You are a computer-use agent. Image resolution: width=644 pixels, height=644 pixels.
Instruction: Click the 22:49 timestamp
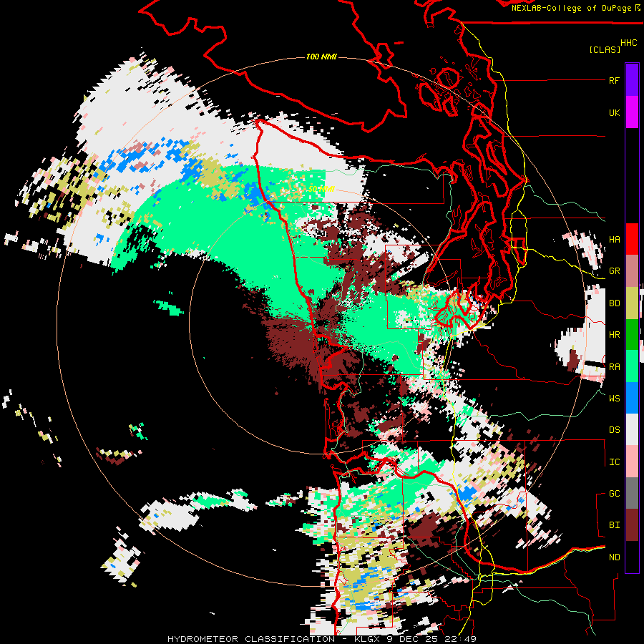459,639
